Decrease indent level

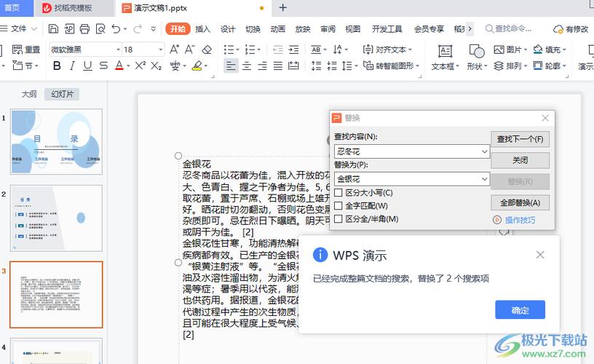278,50
